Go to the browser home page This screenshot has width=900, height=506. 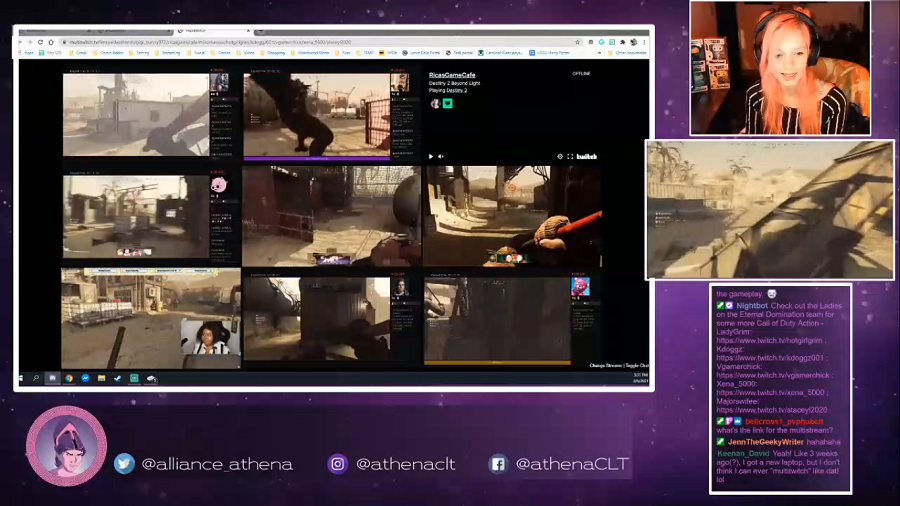coord(51,42)
